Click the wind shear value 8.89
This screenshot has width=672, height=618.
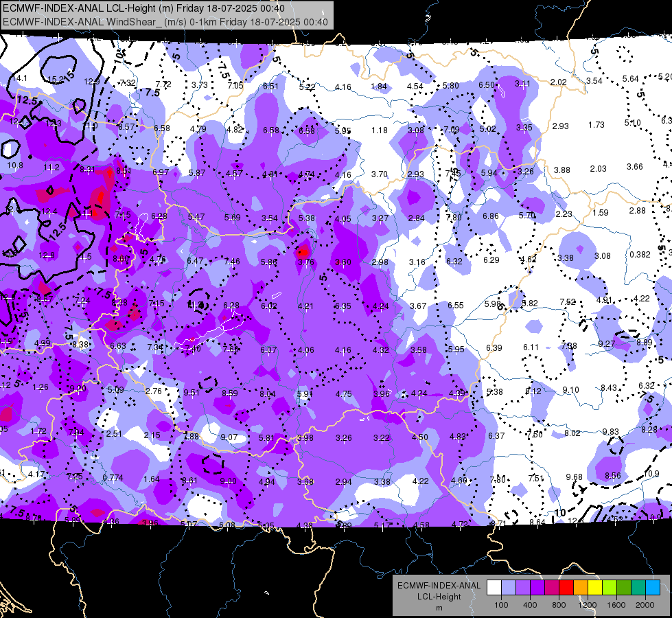pos(644,342)
